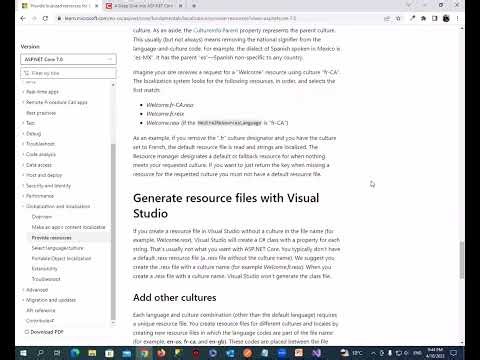Click Download PDF
The width and height of the screenshot is (480, 360).
tap(44, 332)
